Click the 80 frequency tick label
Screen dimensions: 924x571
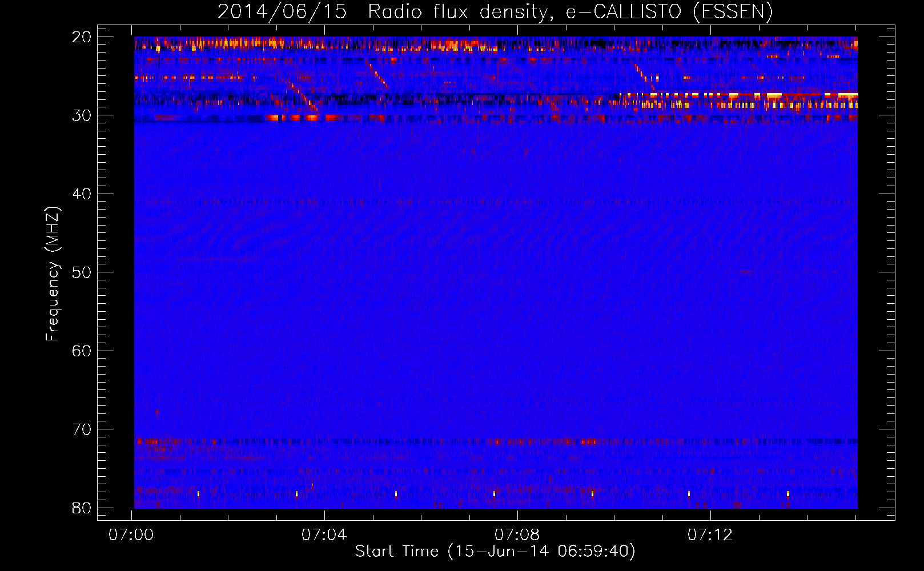tap(82, 508)
